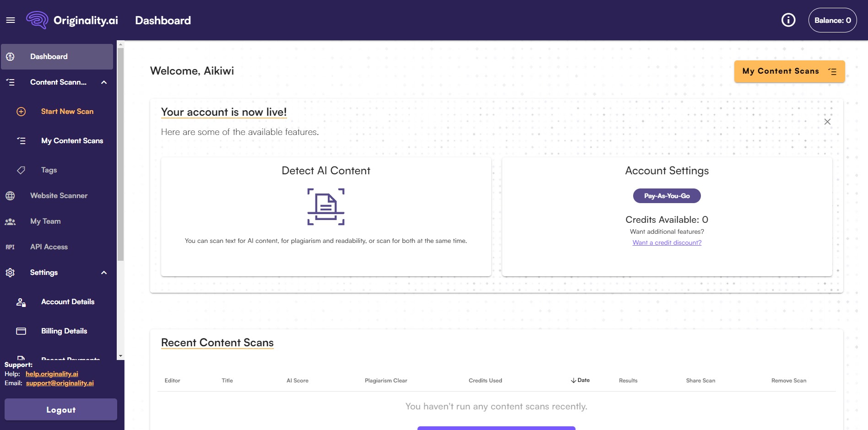
Task: Dismiss the account is now live panel
Action: (827, 122)
